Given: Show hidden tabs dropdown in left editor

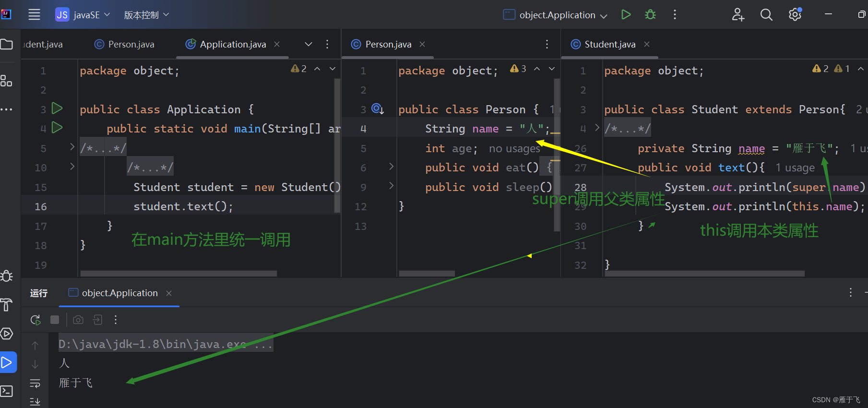Looking at the screenshot, I should pos(309,44).
